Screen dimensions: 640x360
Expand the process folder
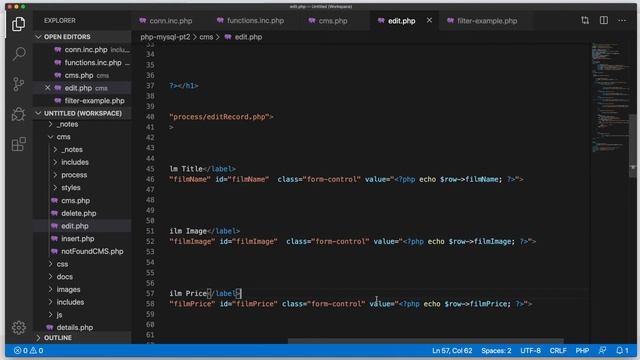74,175
